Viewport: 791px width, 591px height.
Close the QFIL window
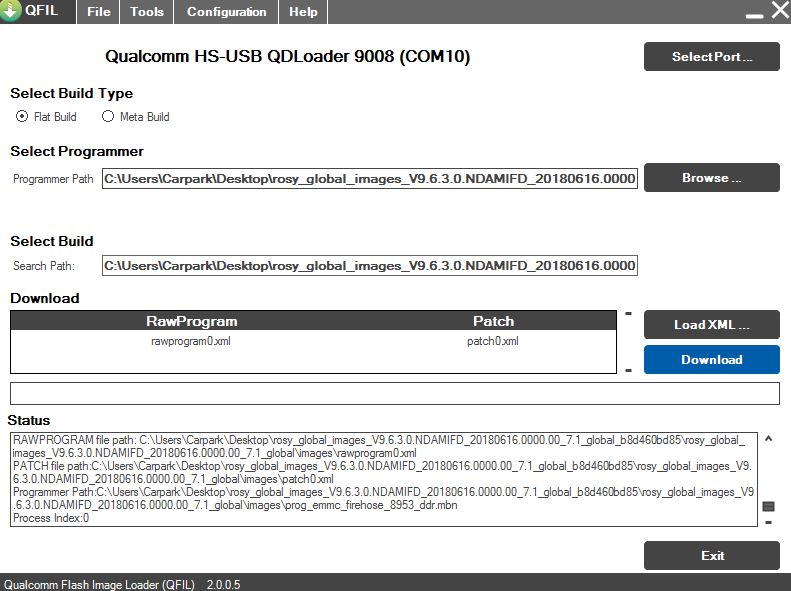780,10
